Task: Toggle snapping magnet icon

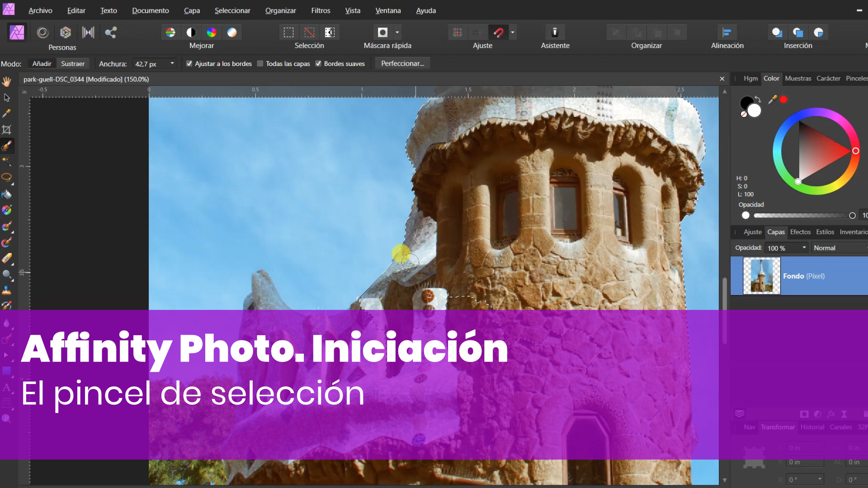Action: click(x=498, y=33)
